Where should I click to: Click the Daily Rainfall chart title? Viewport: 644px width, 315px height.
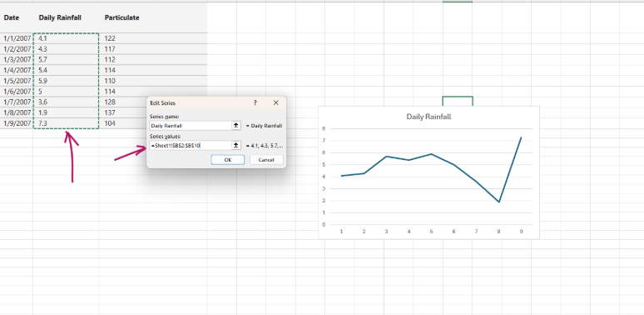pyautogui.click(x=429, y=117)
